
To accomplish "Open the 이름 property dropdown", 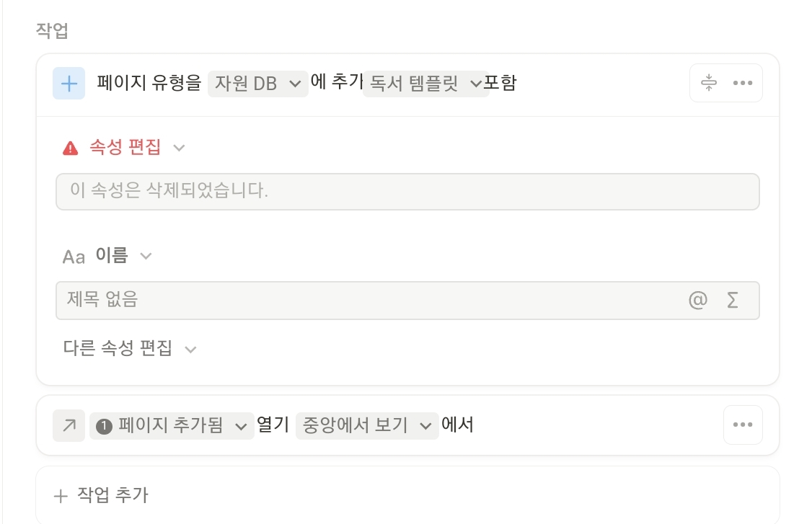I will 124,256.
